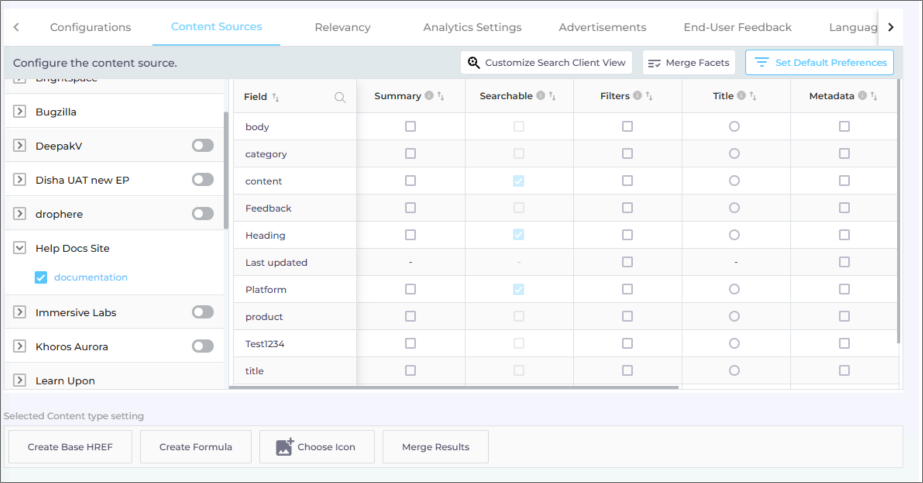
Task: Toggle the Khoros Aurora content source switch
Action: coord(203,346)
